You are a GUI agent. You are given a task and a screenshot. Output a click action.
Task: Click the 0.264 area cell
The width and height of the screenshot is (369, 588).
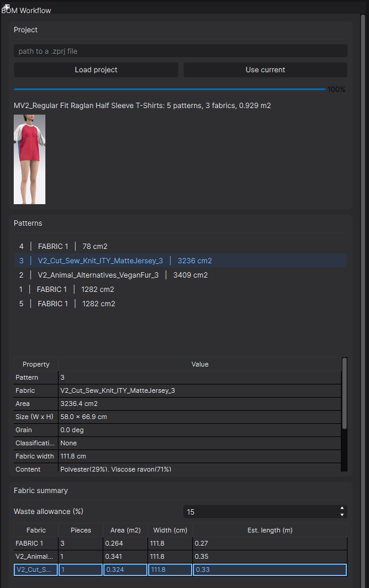(125, 543)
